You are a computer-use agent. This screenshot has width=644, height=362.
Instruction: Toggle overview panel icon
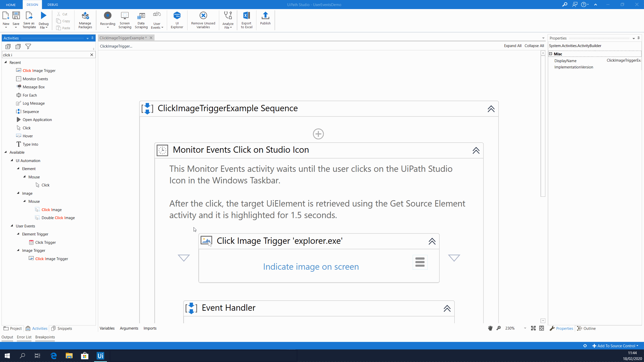click(541, 328)
